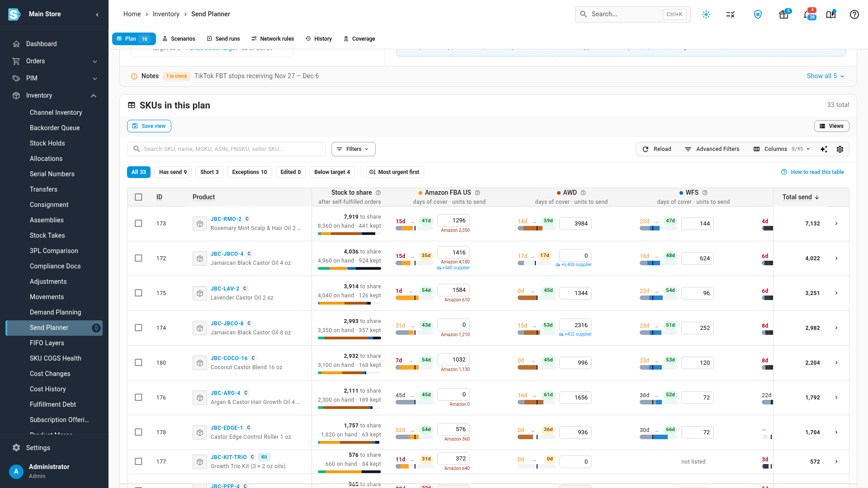Click the PIM tag icon in sidebar

coord(16,78)
